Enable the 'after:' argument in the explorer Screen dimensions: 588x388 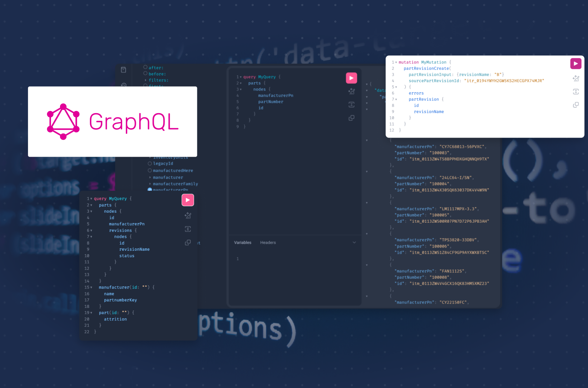click(x=145, y=67)
